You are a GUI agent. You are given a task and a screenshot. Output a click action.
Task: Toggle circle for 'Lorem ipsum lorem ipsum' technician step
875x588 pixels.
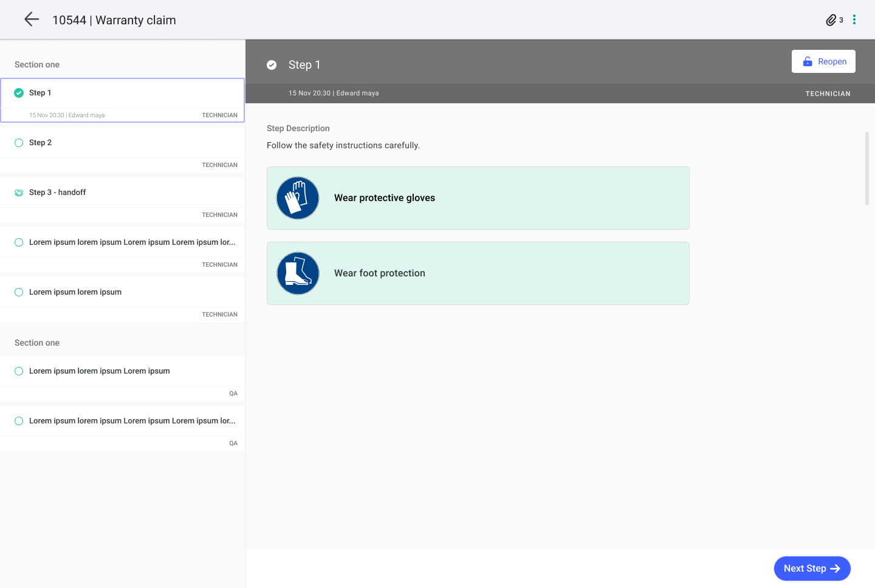[x=19, y=292]
